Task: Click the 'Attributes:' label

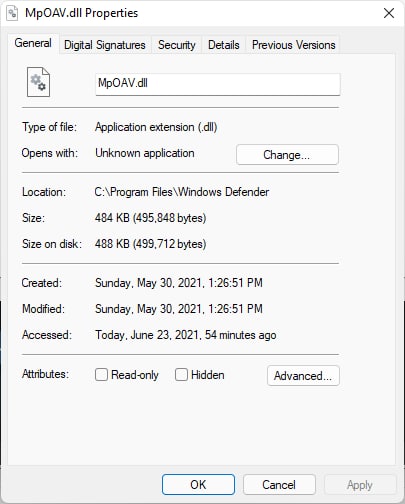Action: pos(45,374)
